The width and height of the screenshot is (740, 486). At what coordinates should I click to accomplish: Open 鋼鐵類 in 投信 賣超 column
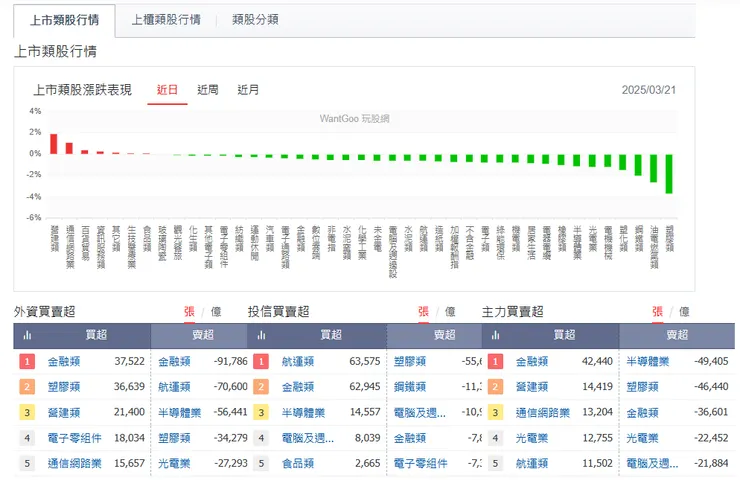[410, 387]
